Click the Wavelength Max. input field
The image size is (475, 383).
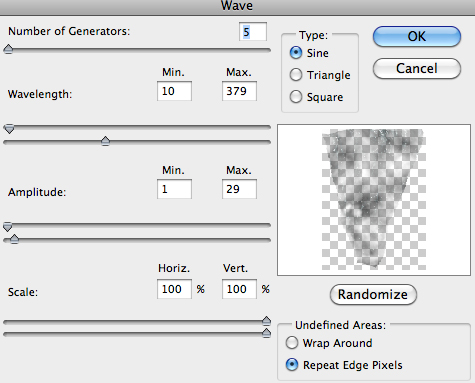tap(239, 91)
